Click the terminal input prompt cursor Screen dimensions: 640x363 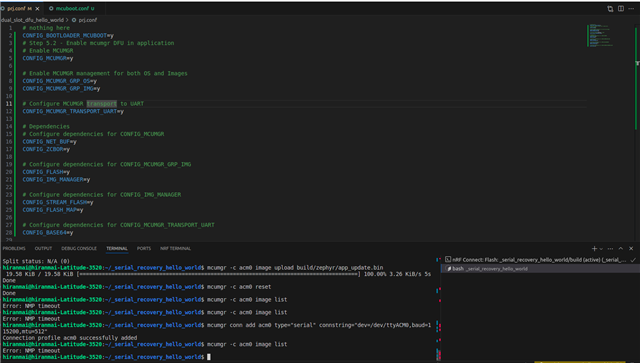pos(209,357)
